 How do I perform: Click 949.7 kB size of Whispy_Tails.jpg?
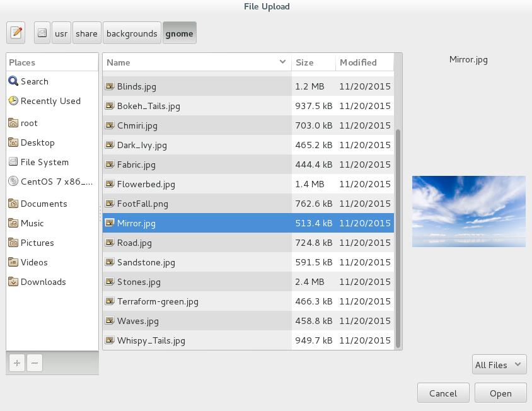(313, 340)
